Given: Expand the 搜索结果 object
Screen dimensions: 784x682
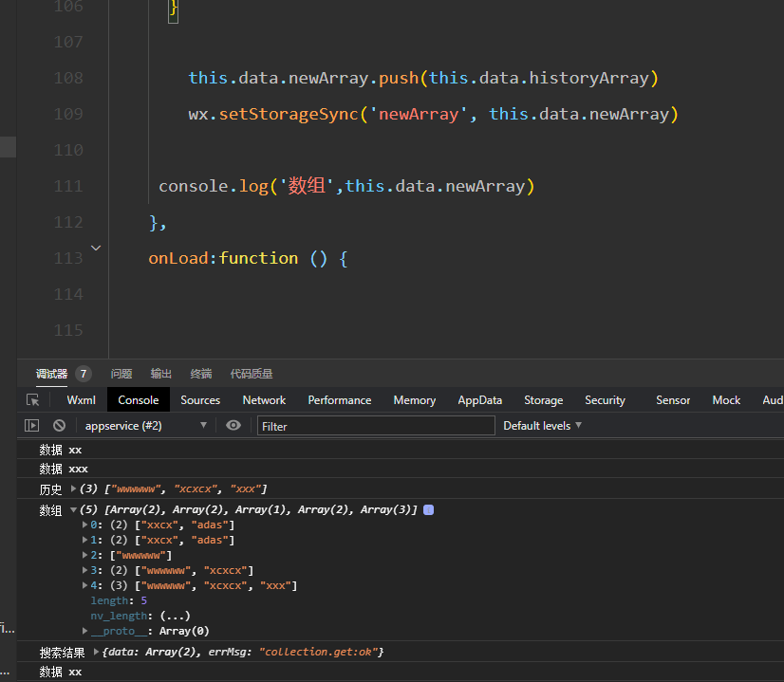Looking at the screenshot, I should [x=96, y=652].
